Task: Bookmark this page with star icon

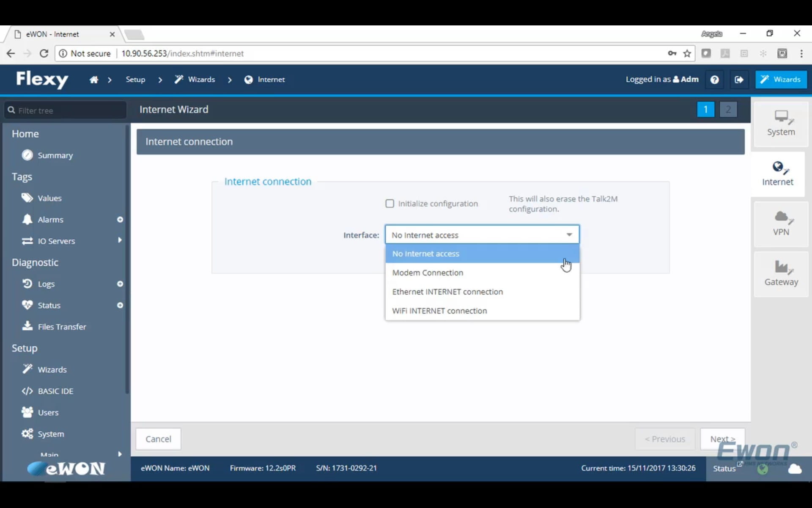Action: pyautogui.click(x=687, y=53)
